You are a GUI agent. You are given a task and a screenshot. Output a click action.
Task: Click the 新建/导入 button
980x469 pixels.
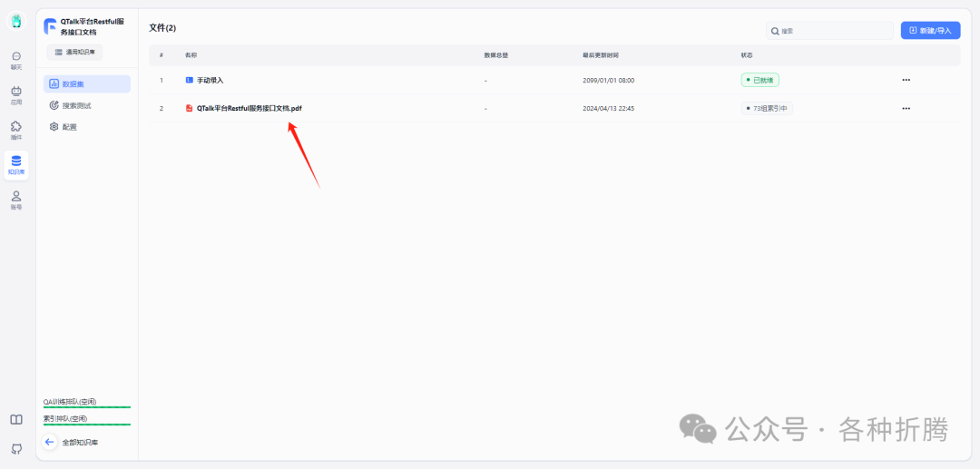tap(930, 31)
